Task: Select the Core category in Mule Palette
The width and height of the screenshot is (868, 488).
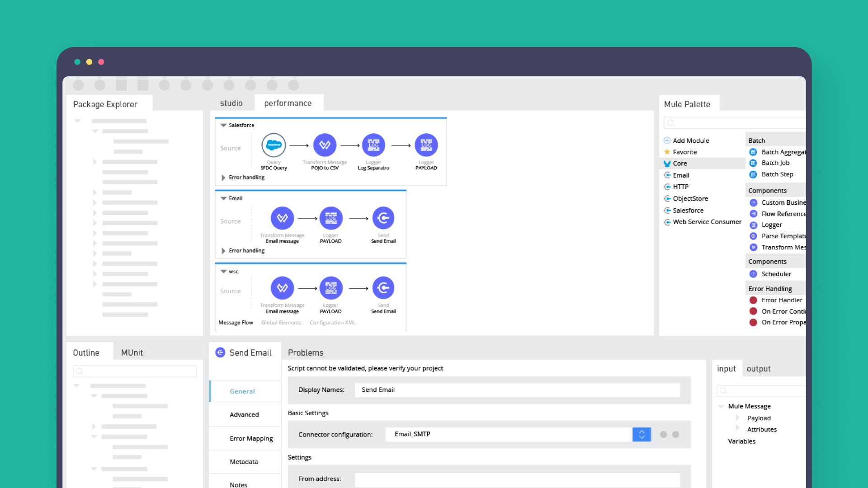Action: coord(679,163)
